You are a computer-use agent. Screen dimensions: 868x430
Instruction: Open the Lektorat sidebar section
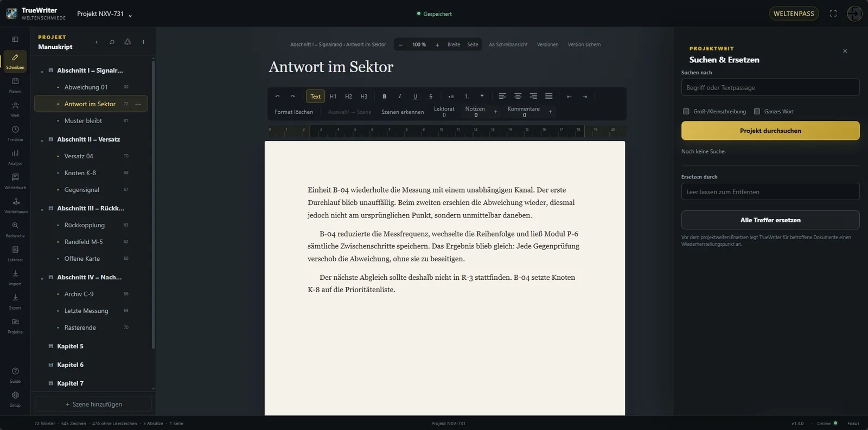(x=15, y=253)
